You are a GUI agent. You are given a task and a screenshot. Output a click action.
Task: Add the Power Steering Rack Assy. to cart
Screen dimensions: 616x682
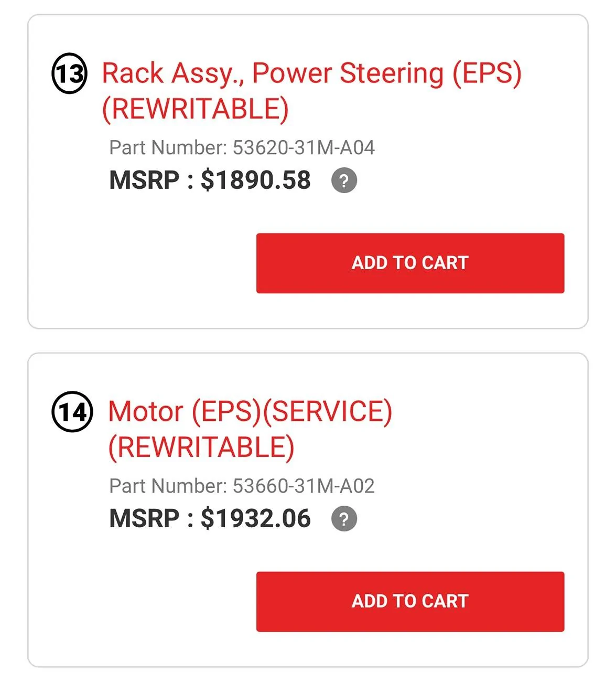pyautogui.click(x=410, y=263)
